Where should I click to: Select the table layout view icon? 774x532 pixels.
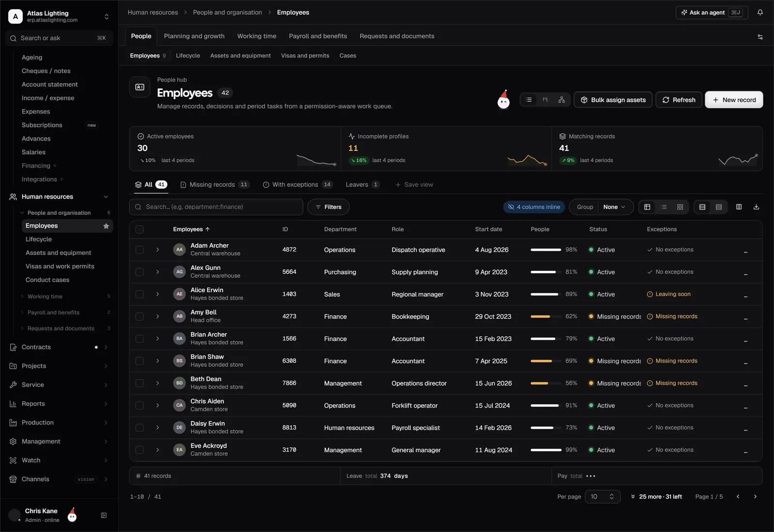point(647,207)
